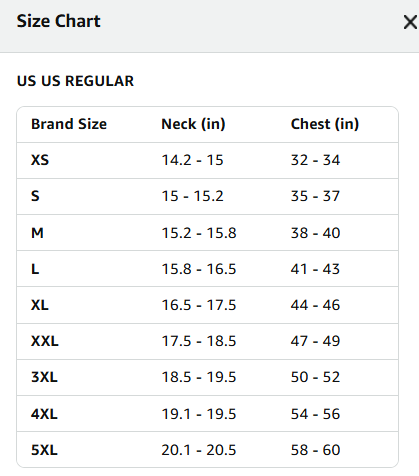Click chest value 32 - 34
Viewport: 419px width, 476px height.
315,160
